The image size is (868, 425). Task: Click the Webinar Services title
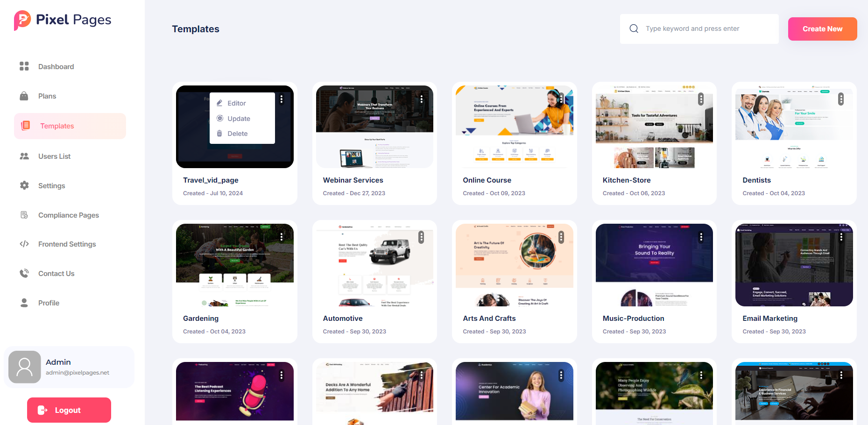coord(353,180)
